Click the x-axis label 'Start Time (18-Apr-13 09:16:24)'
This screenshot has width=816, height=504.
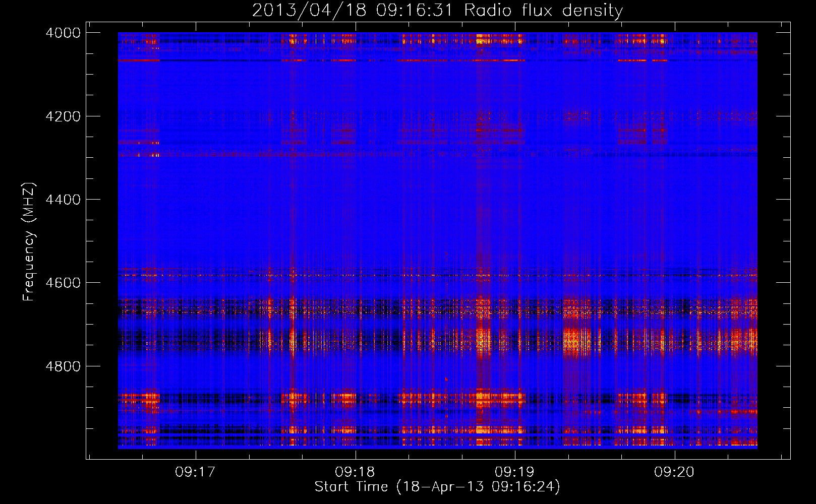tap(437, 487)
